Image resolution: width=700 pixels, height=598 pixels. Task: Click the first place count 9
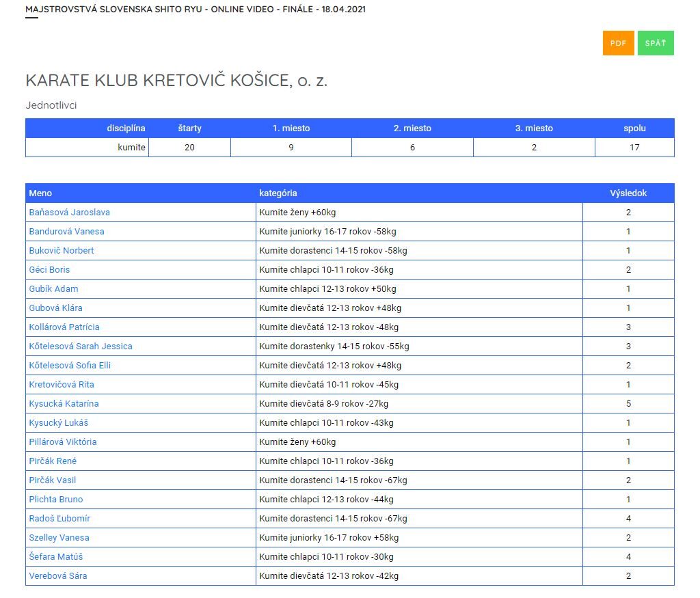291,147
